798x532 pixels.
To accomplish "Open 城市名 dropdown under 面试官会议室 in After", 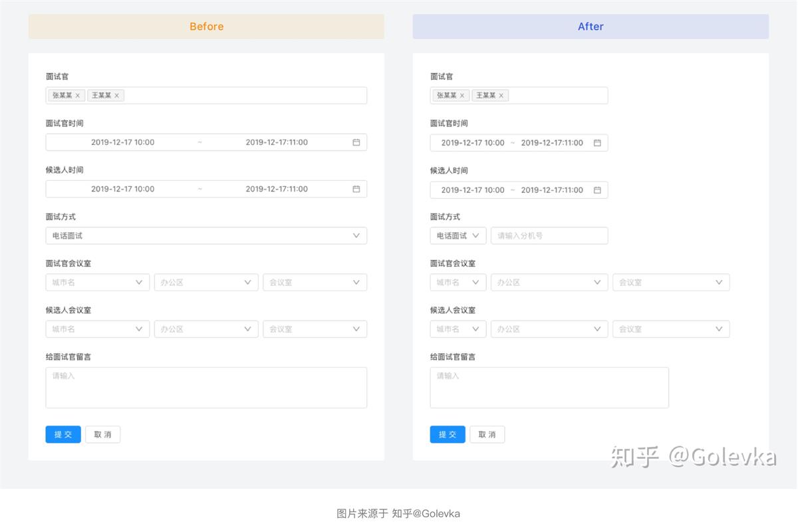I will click(x=458, y=282).
